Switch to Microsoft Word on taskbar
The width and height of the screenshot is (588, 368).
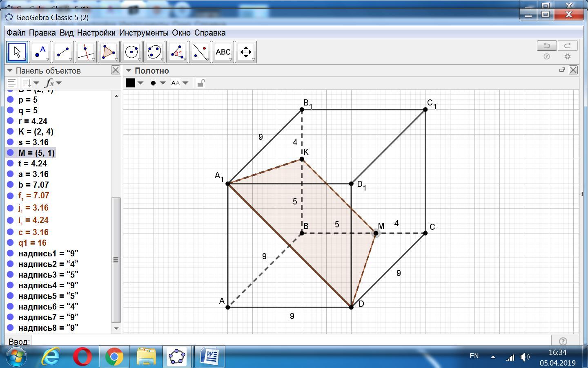[x=210, y=357]
